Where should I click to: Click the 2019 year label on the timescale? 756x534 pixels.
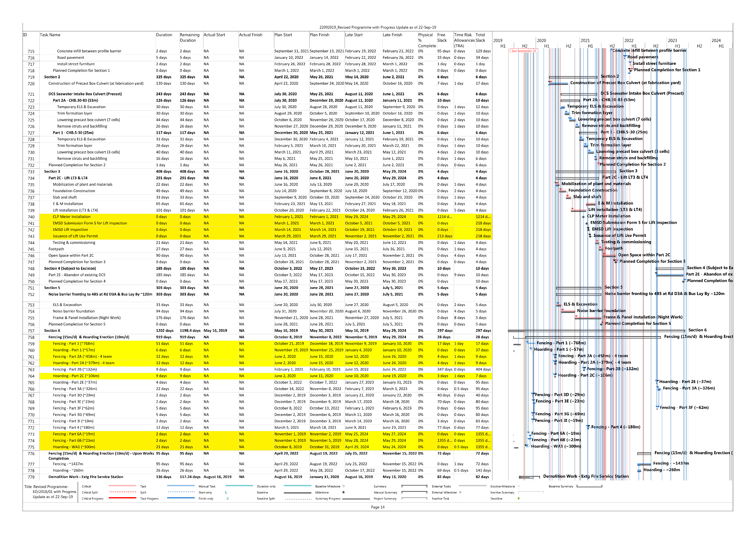pyautogui.click(x=498, y=40)
